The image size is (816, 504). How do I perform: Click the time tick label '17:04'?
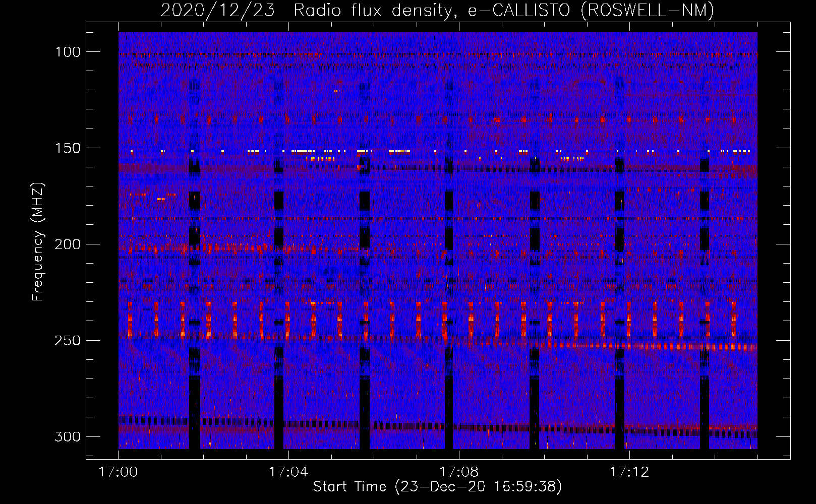click(288, 472)
